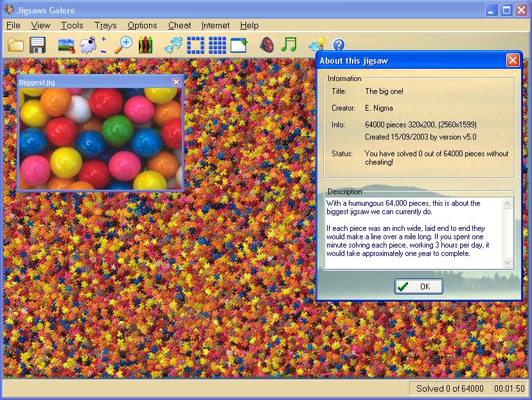Close the Biggestjig preview window
Screen dimensions: 532x400
176,82
